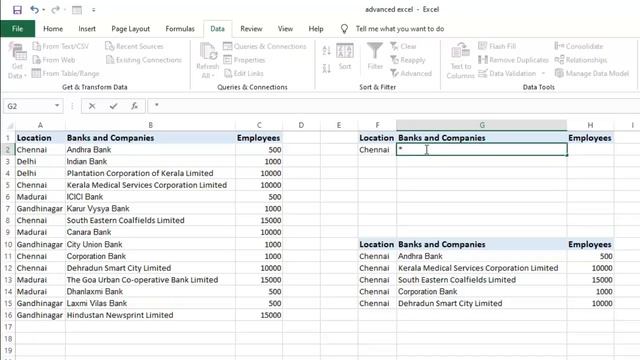Open the View tab
Screen dimensions: 640x360
(285, 29)
